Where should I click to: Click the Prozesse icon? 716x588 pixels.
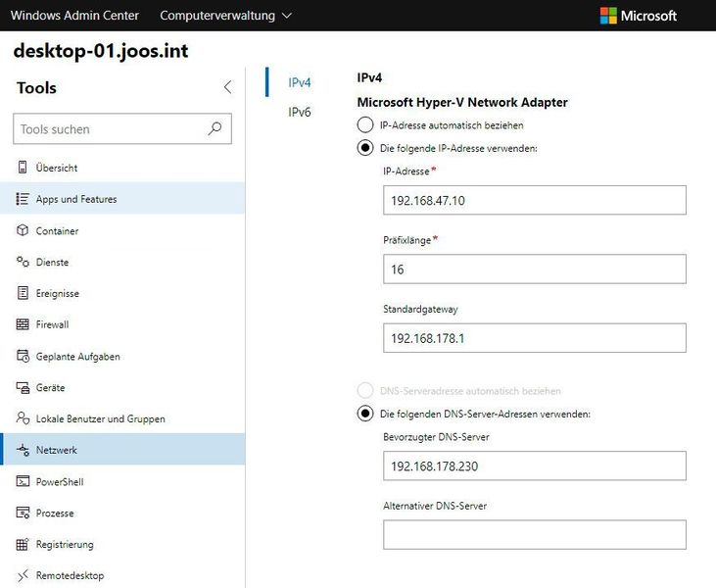point(23,513)
